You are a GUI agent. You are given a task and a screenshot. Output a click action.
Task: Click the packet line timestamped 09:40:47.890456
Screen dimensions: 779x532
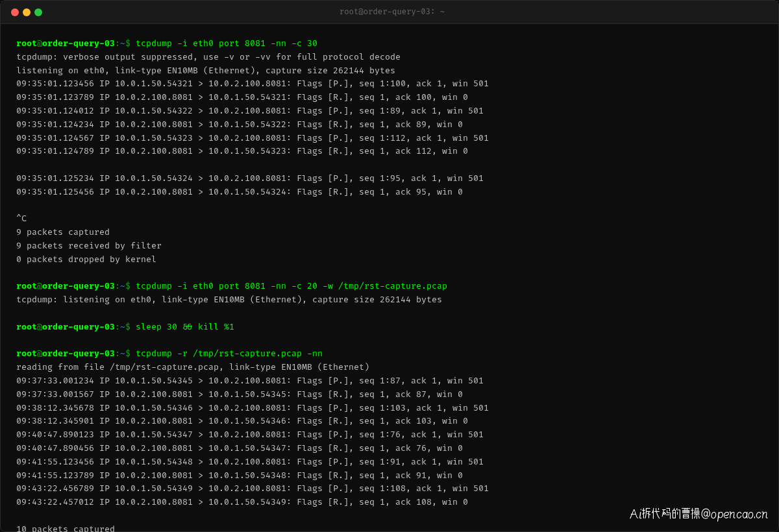point(240,448)
